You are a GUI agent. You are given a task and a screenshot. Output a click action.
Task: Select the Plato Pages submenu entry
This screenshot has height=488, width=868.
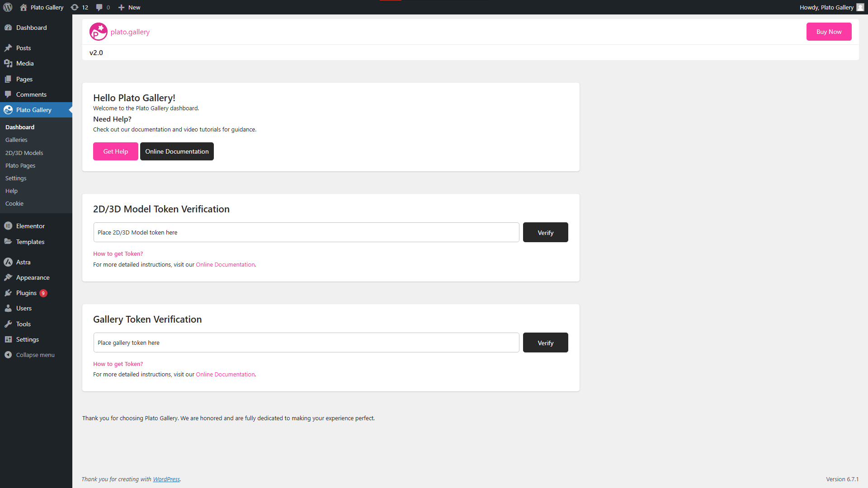tap(20, 165)
